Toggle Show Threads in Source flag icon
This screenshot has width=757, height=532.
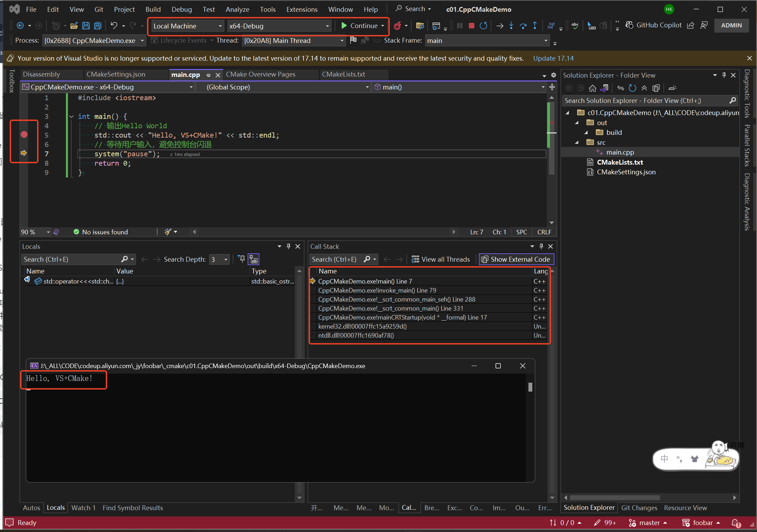point(353,41)
